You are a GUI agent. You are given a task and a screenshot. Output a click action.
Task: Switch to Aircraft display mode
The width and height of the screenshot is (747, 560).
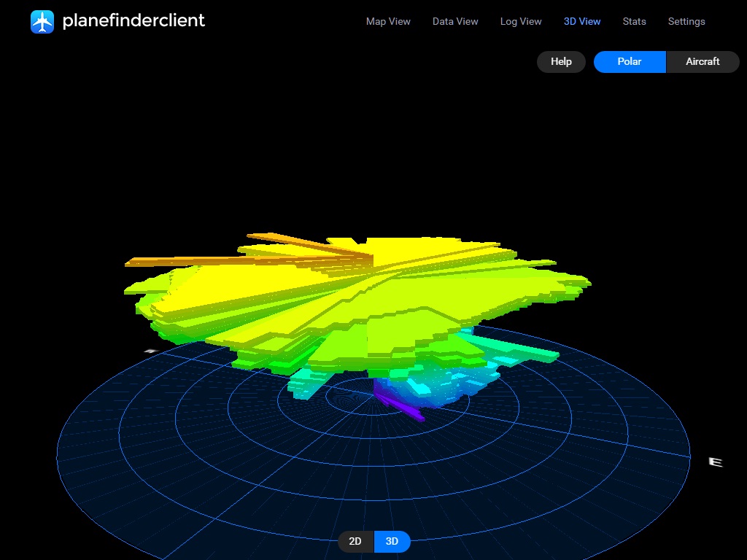(703, 62)
